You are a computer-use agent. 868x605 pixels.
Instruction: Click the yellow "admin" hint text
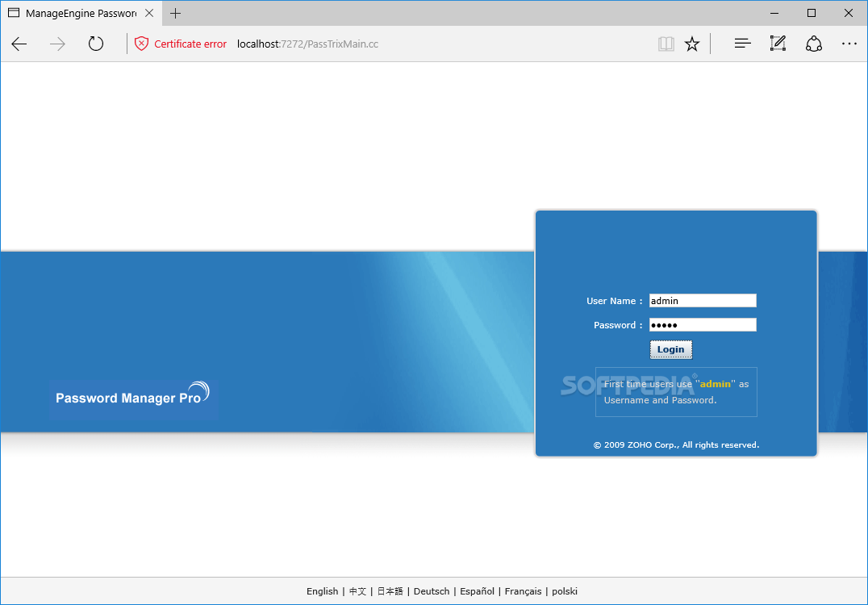(x=716, y=384)
